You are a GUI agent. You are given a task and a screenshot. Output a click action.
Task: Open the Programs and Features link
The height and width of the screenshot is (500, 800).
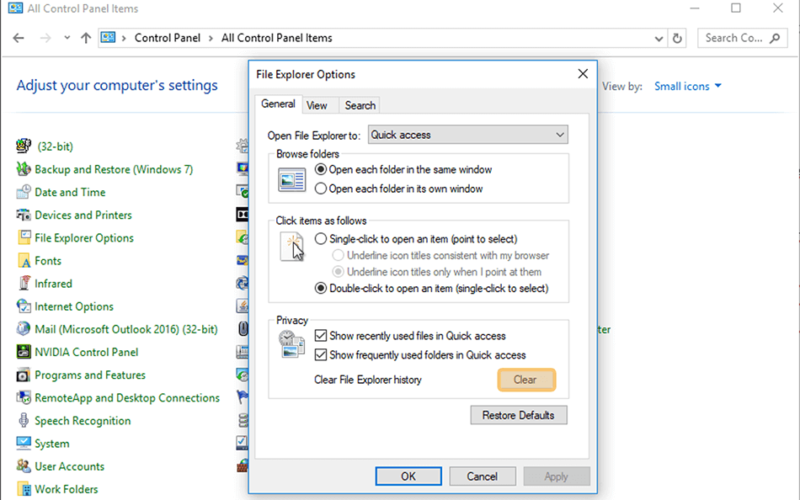(90, 375)
